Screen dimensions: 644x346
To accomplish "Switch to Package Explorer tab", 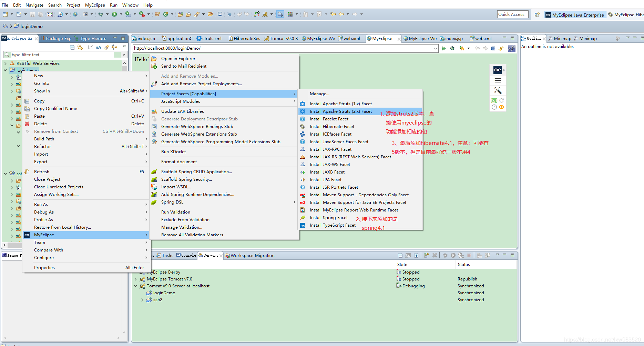I will pos(56,38).
